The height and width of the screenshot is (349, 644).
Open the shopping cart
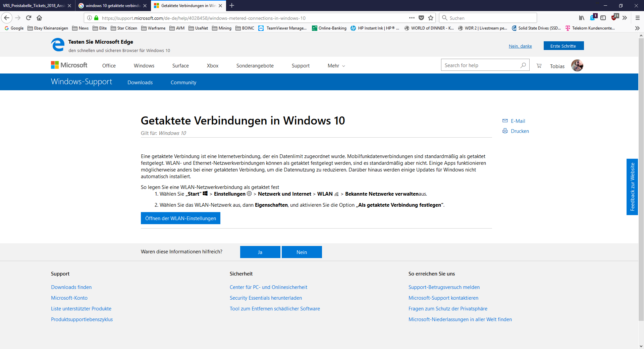point(539,66)
